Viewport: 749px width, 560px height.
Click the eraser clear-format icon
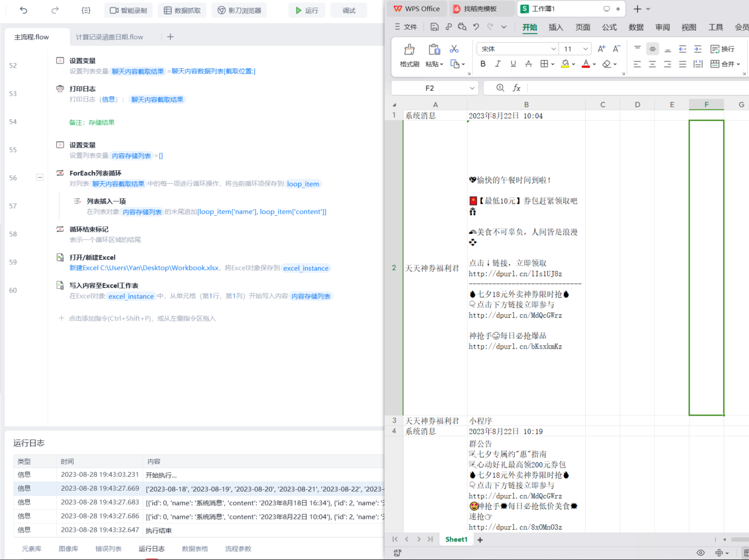point(607,64)
